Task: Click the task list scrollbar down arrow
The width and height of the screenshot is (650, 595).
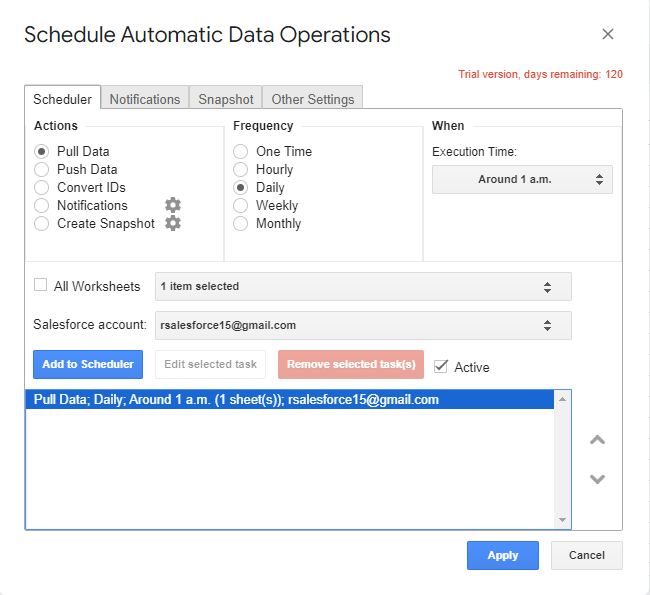Action: pos(563,520)
